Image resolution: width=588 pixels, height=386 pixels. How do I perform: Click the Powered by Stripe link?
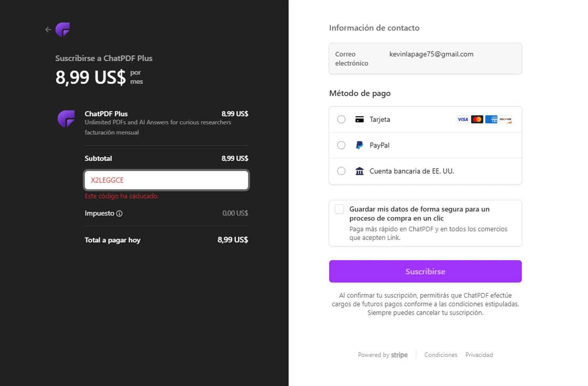point(383,355)
